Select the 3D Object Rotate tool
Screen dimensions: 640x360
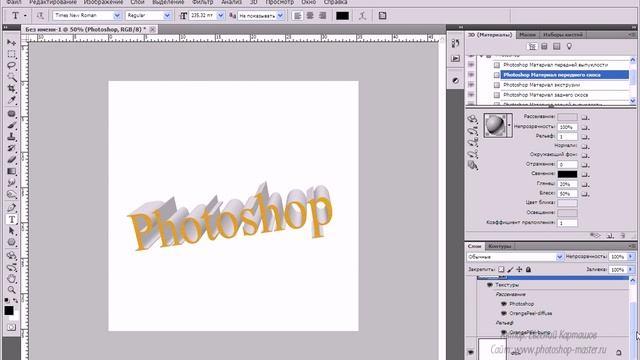pos(11,256)
